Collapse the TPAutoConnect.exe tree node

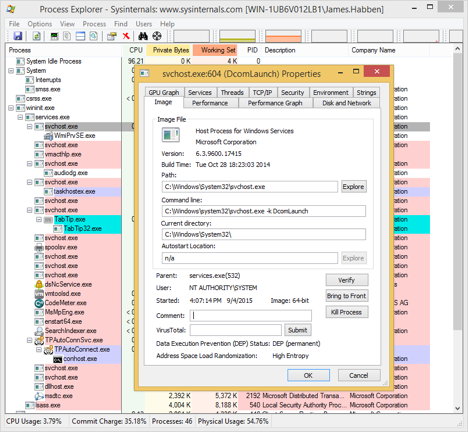coord(39,350)
